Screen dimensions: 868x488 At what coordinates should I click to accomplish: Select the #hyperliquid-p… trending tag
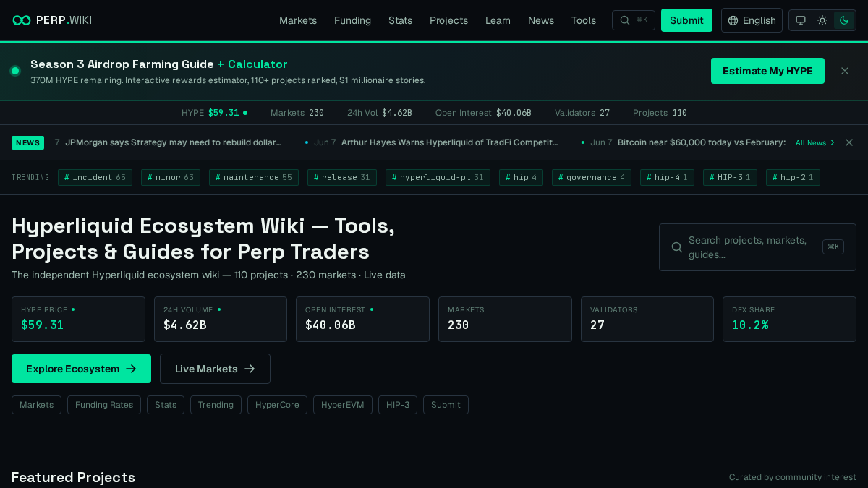438,177
